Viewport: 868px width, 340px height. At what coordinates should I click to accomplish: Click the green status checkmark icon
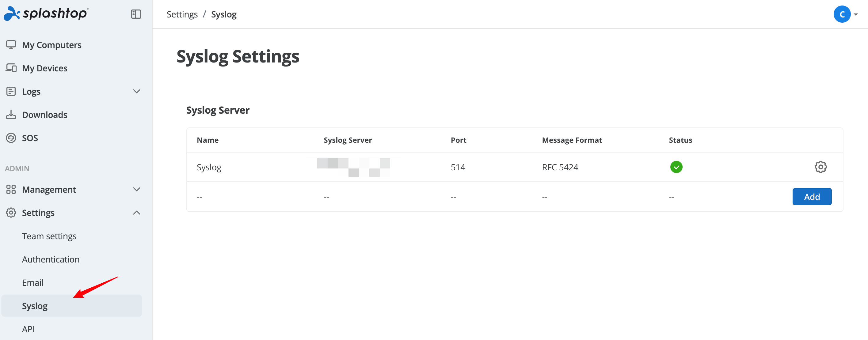[676, 167]
